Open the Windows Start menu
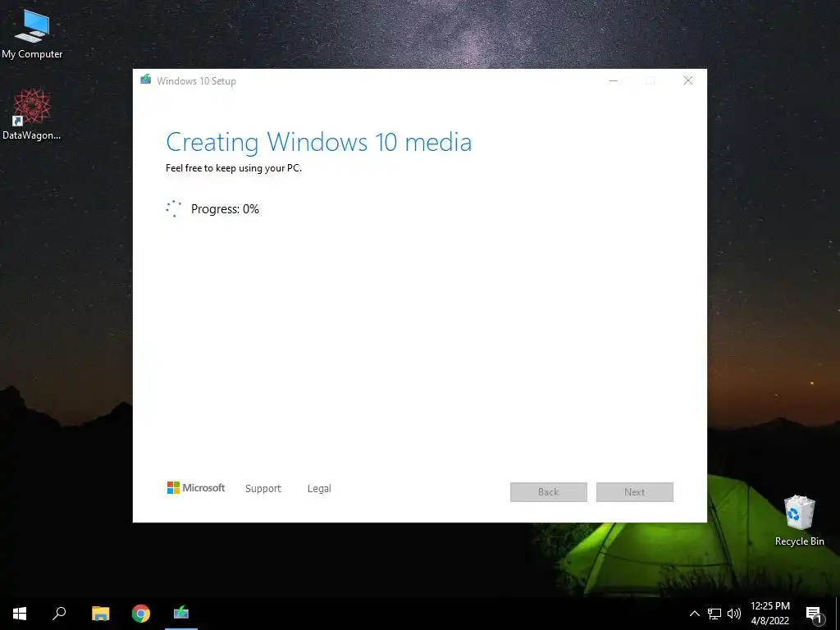840x630 pixels. point(20,614)
